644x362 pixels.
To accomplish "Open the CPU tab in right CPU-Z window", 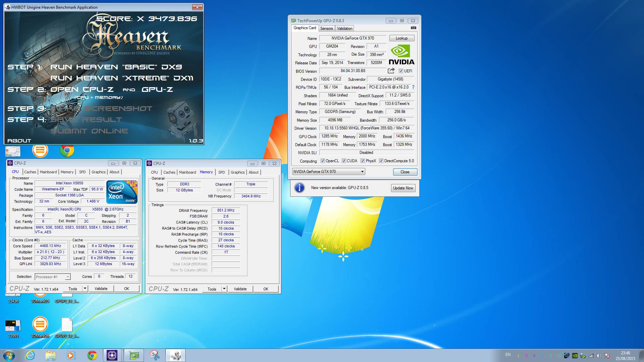I will point(154,172).
